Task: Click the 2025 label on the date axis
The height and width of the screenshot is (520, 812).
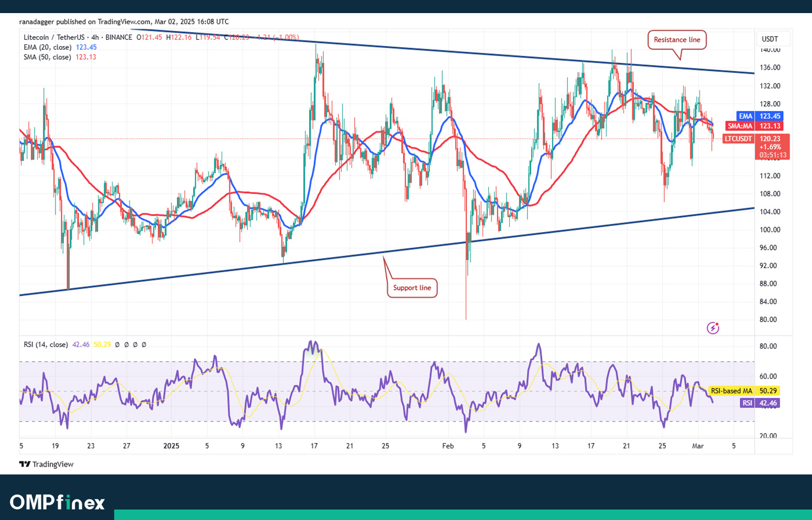Action: (x=171, y=446)
